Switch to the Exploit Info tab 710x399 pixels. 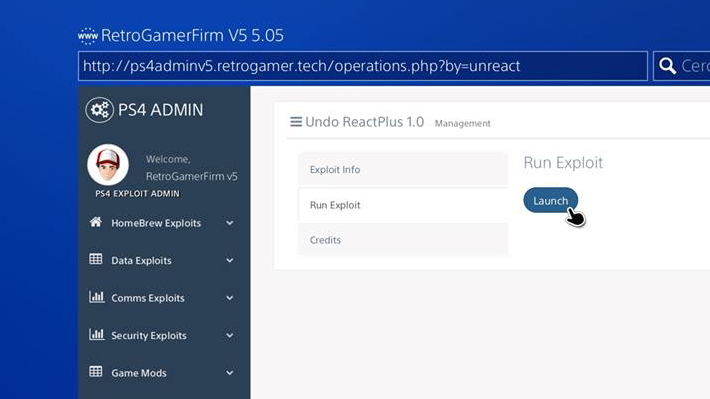pyautogui.click(x=403, y=169)
